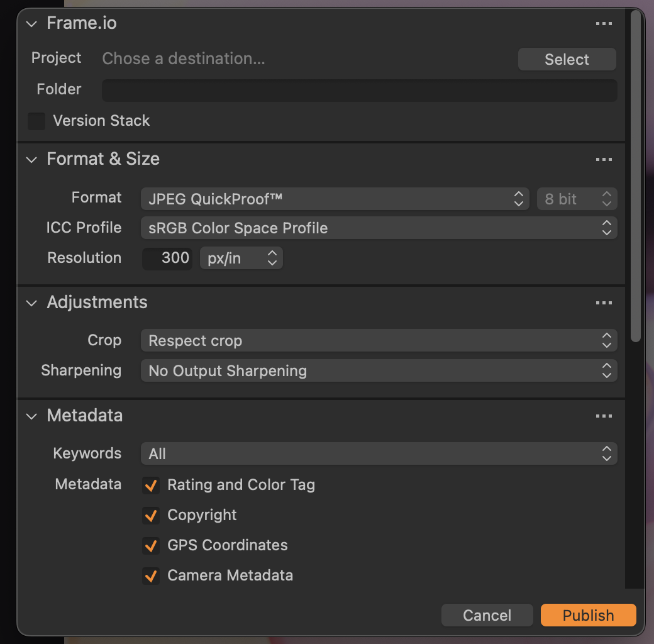This screenshot has height=644, width=654.
Task: Click the Version Stack label
Action: 101,121
